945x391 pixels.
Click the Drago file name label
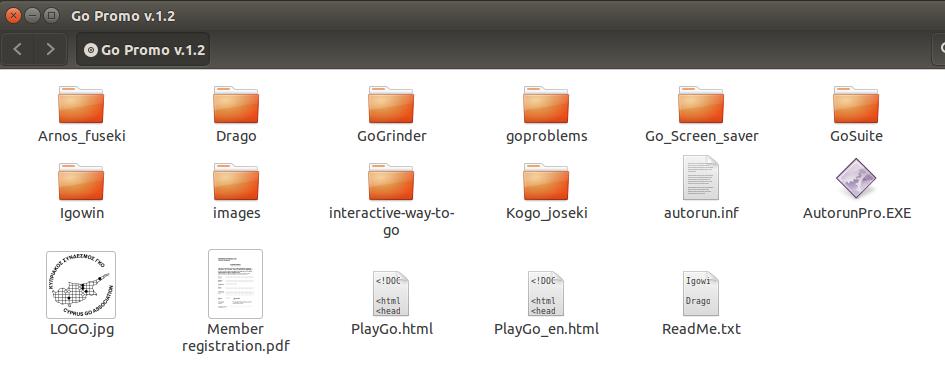click(236, 136)
